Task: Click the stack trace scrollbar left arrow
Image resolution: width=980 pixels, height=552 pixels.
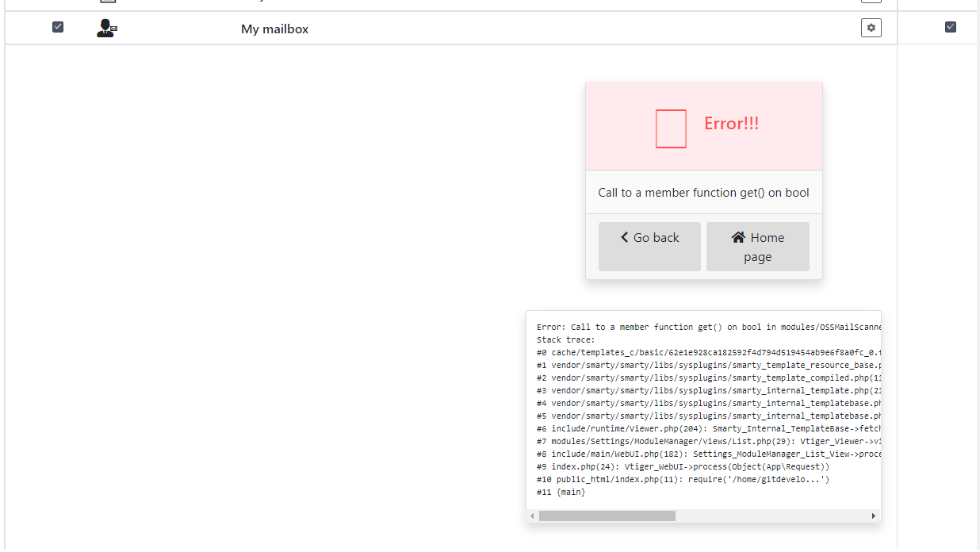Action: pyautogui.click(x=532, y=516)
